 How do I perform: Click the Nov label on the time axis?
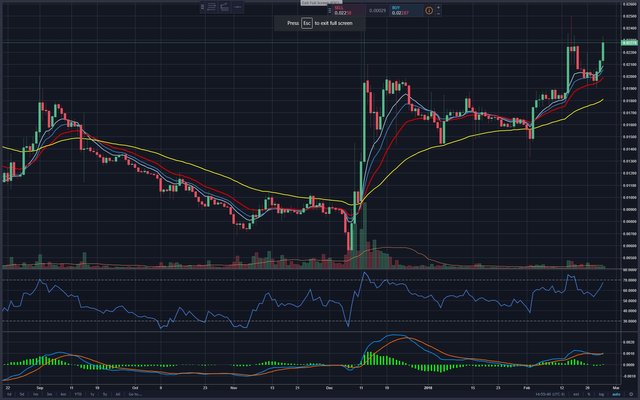[x=233, y=388]
